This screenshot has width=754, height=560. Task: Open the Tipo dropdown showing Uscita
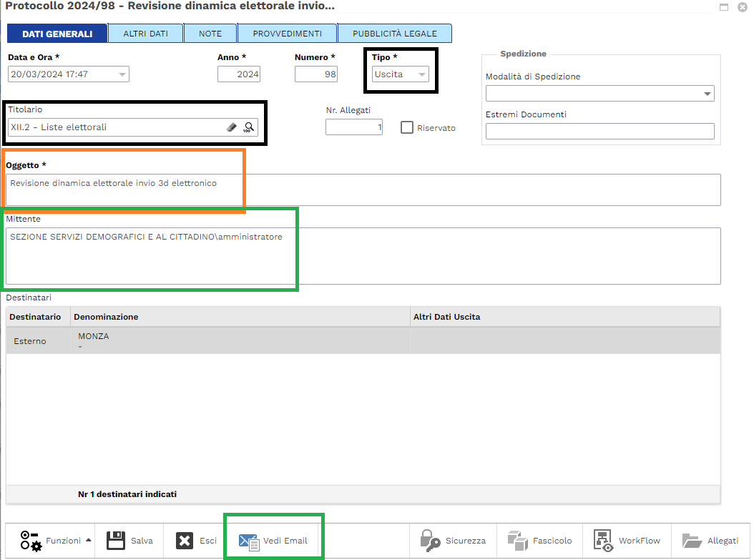tap(422, 74)
